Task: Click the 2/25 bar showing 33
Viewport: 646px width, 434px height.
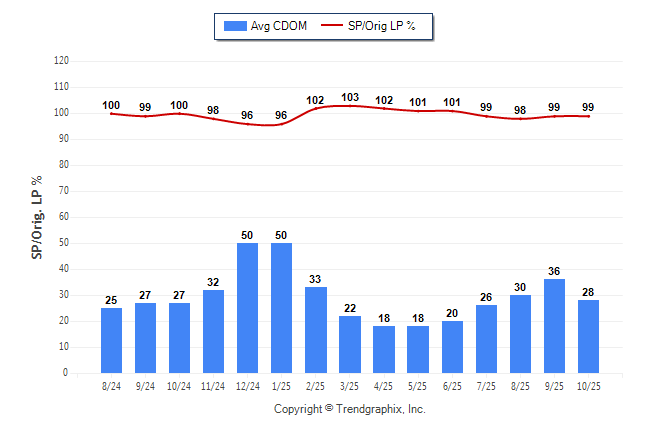Action: (x=316, y=330)
